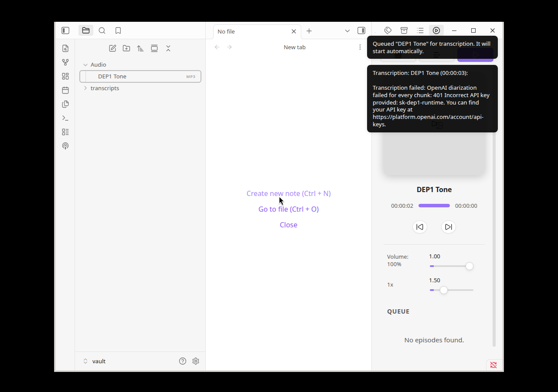Create a new note in file explorer
Image resolution: width=558 pixels, height=392 pixels.
[112, 48]
